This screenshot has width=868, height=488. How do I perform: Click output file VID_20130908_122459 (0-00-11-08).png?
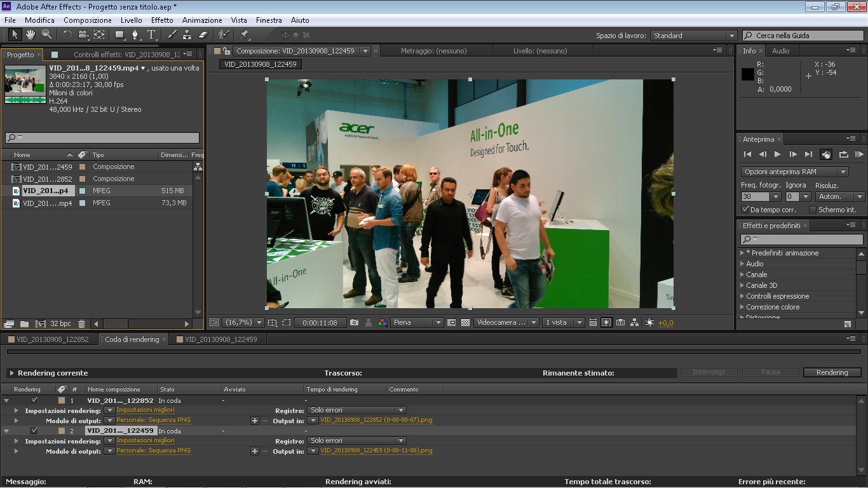[376, 451]
